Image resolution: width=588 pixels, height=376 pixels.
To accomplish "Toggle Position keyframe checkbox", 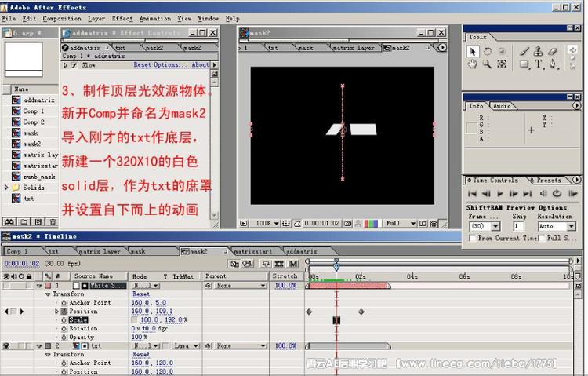I will tap(14, 312).
